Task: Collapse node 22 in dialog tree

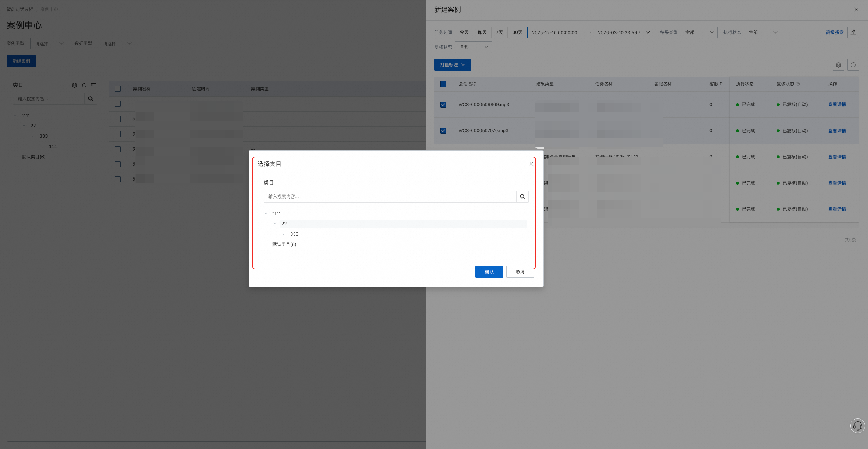Action: [x=275, y=224]
